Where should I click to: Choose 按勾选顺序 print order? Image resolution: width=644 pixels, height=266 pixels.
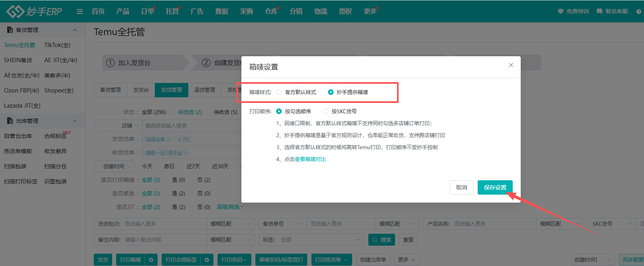279,111
